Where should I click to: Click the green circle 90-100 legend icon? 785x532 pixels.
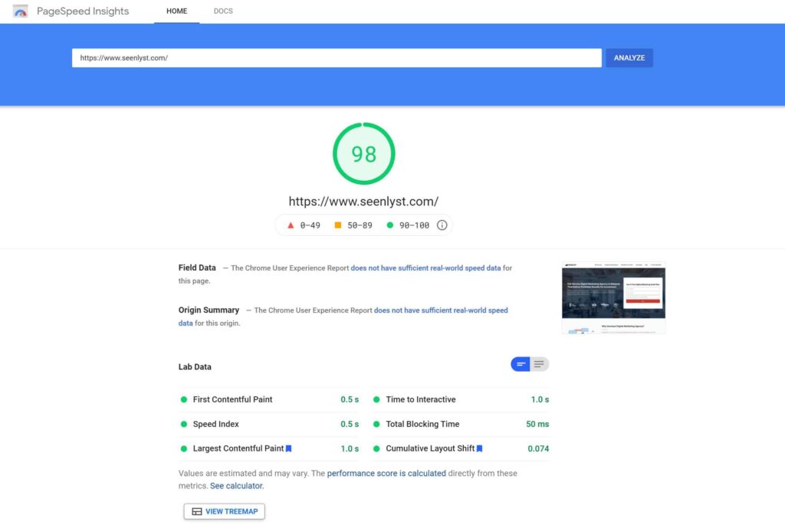tap(389, 225)
